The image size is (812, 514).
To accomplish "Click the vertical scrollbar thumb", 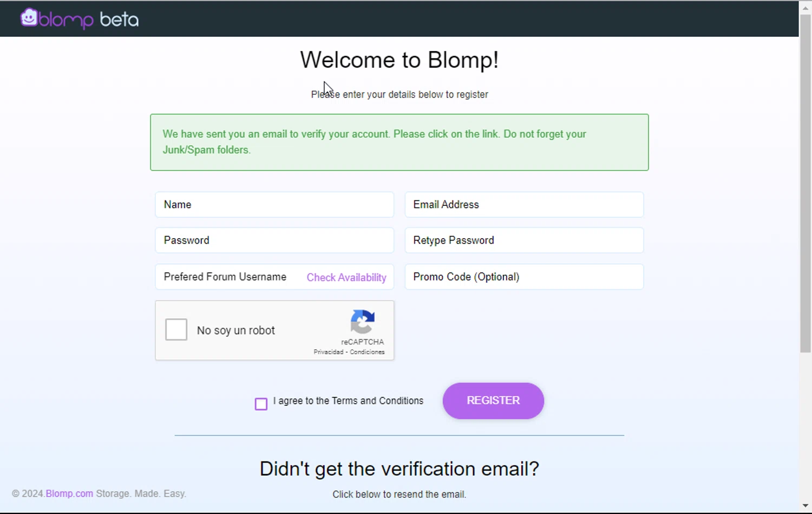I will 806,184.
